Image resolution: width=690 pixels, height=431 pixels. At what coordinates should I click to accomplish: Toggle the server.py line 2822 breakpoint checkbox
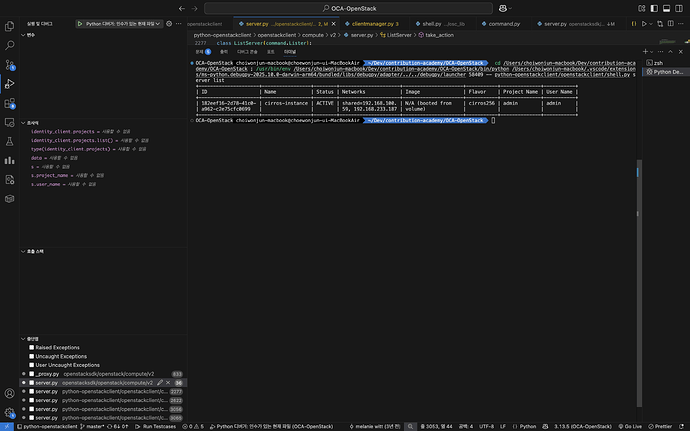tap(31, 400)
